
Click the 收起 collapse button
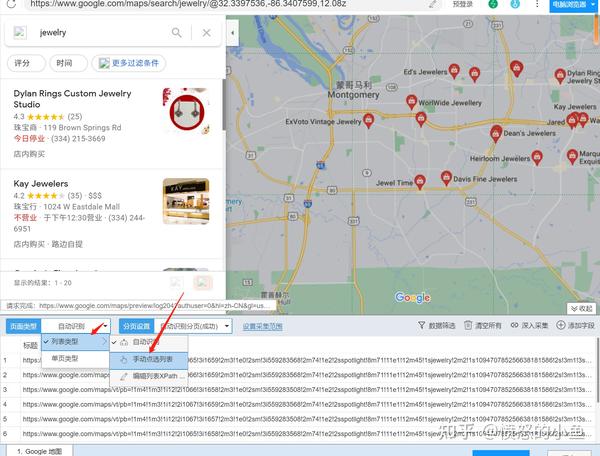[582, 308]
